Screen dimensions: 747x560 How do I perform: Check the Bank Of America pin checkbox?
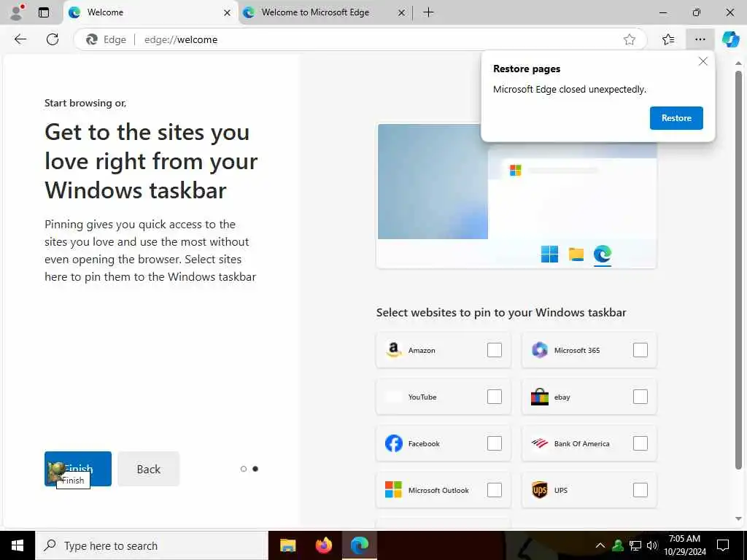pyautogui.click(x=640, y=443)
